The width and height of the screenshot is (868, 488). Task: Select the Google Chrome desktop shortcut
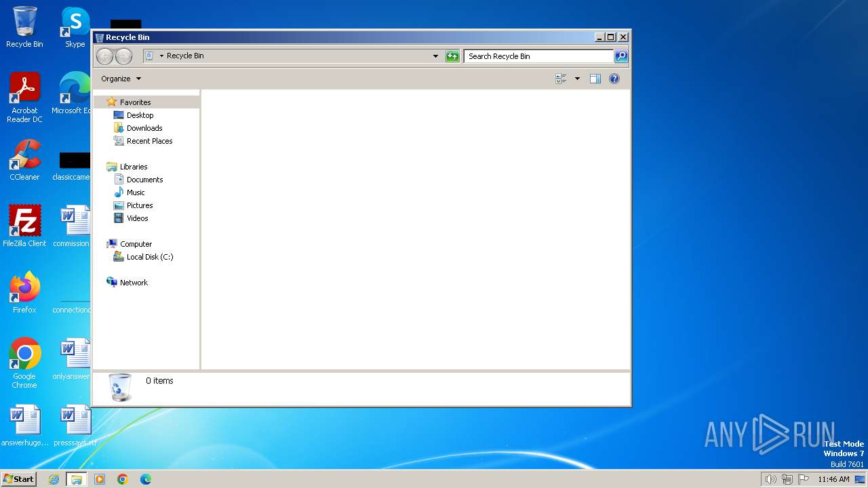[24, 363]
